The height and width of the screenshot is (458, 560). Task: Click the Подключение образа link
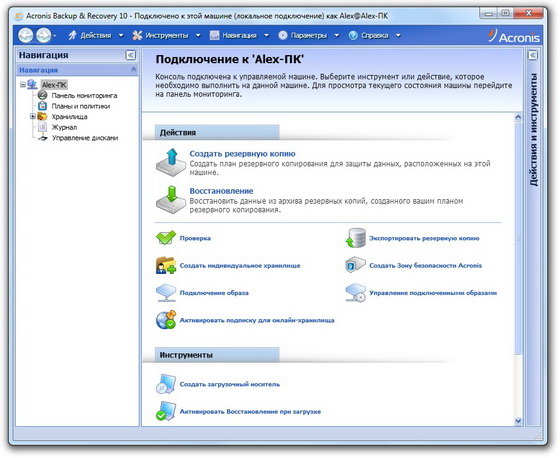tap(214, 293)
